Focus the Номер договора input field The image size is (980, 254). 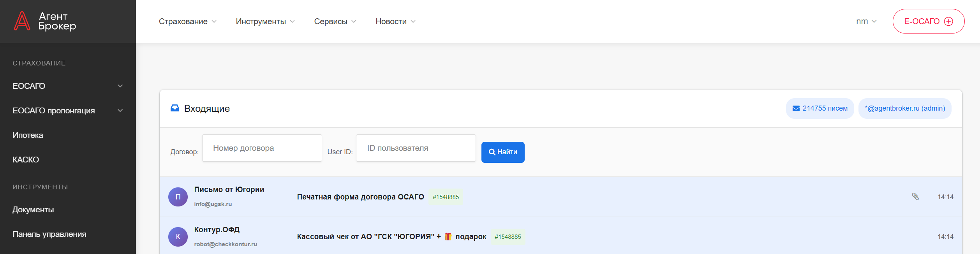262,148
